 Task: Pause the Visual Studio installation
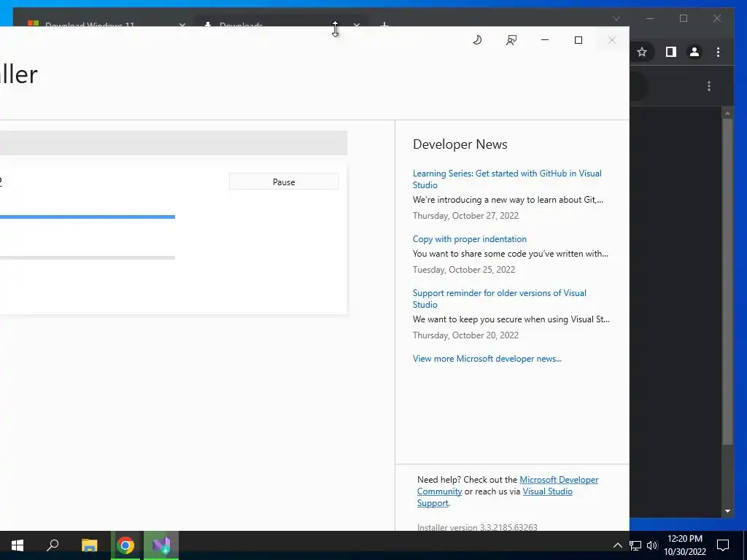click(x=284, y=182)
